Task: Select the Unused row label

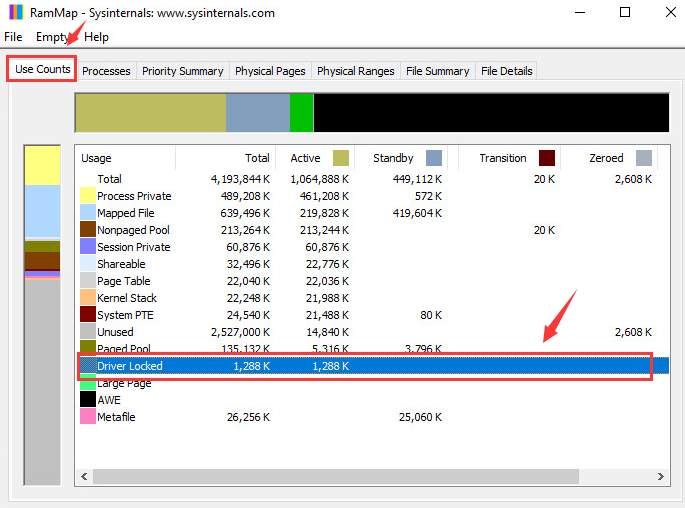Action: [115, 332]
